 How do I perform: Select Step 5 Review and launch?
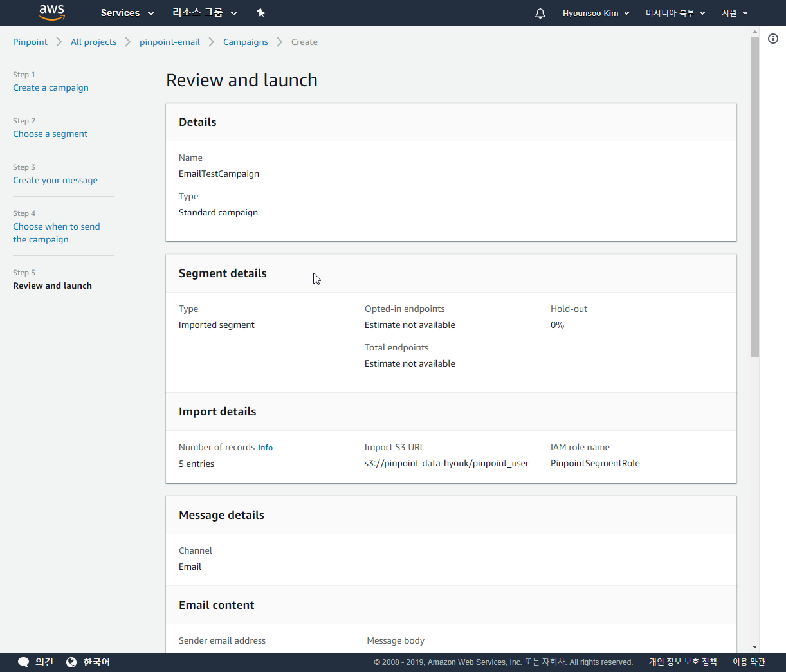point(52,286)
